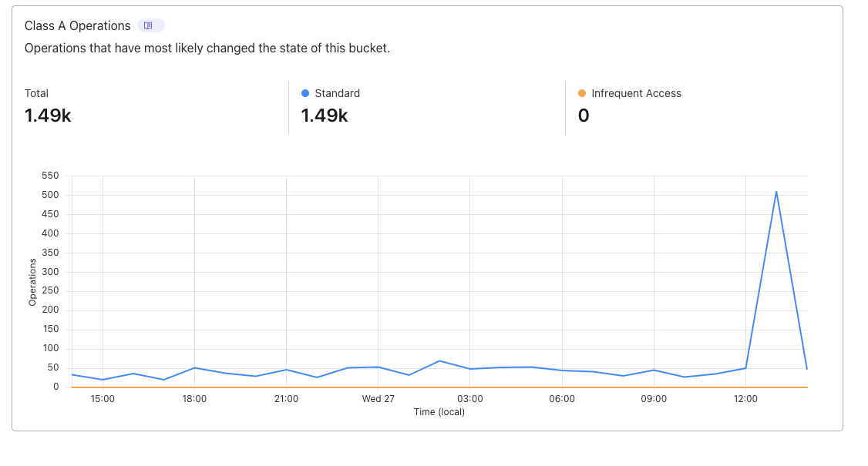Click the Wed 27 axis label
868x466 pixels.
pos(378,398)
